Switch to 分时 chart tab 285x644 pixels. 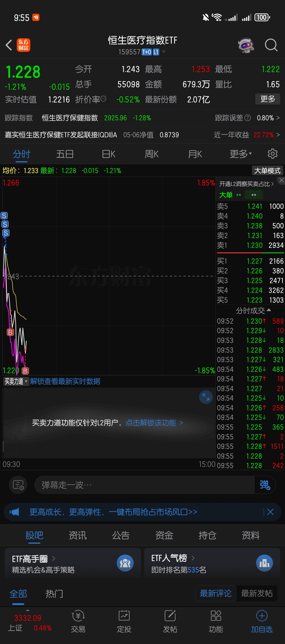22,154
